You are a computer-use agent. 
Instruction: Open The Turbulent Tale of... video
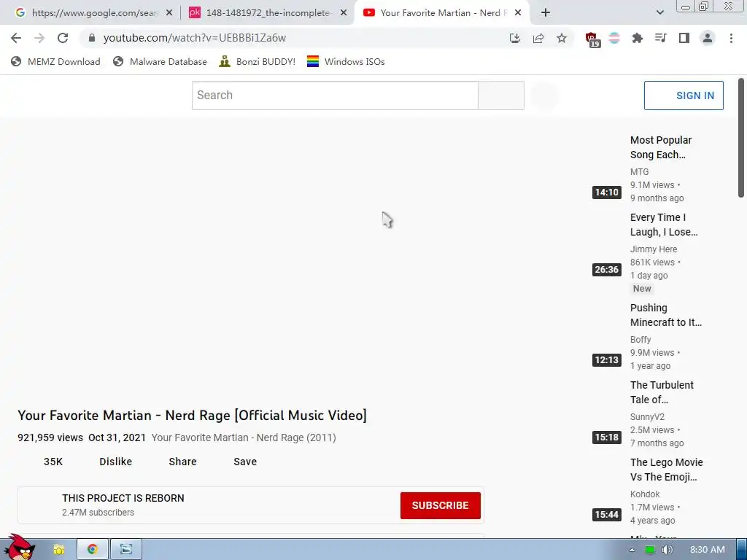click(662, 392)
